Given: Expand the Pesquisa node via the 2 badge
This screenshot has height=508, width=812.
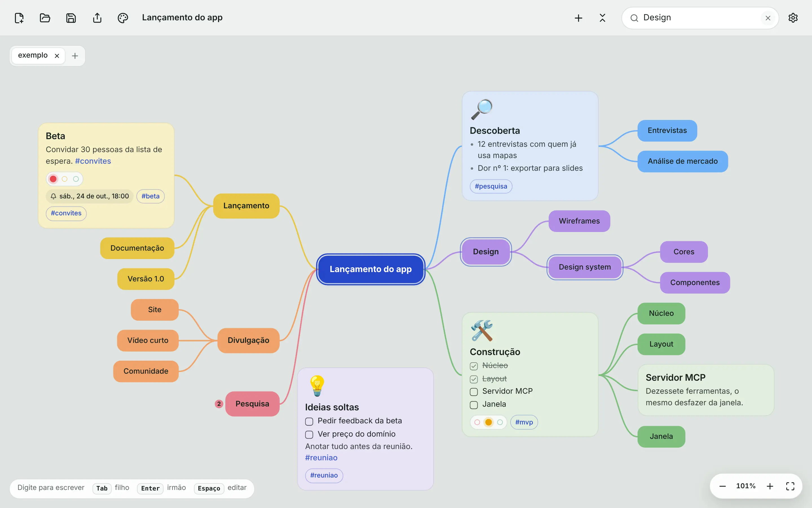Looking at the screenshot, I should pos(219,404).
